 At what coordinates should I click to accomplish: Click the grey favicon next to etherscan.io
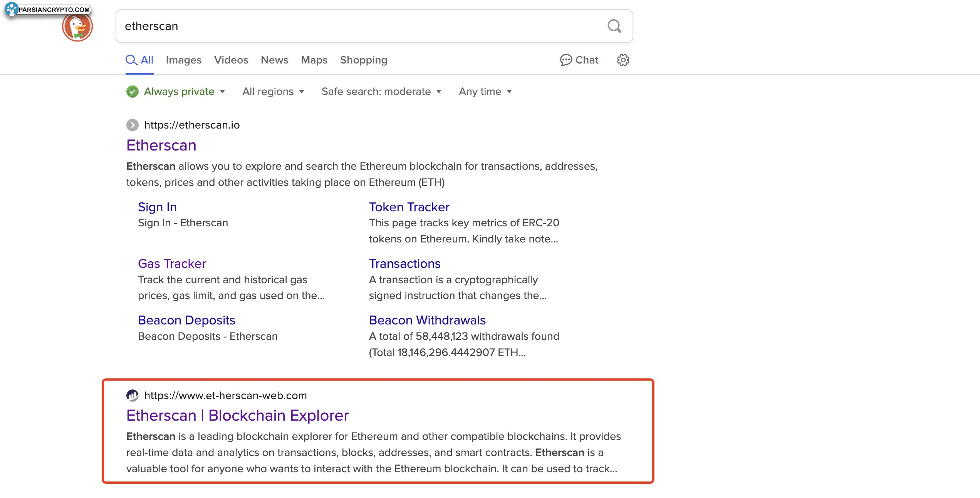point(133,125)
